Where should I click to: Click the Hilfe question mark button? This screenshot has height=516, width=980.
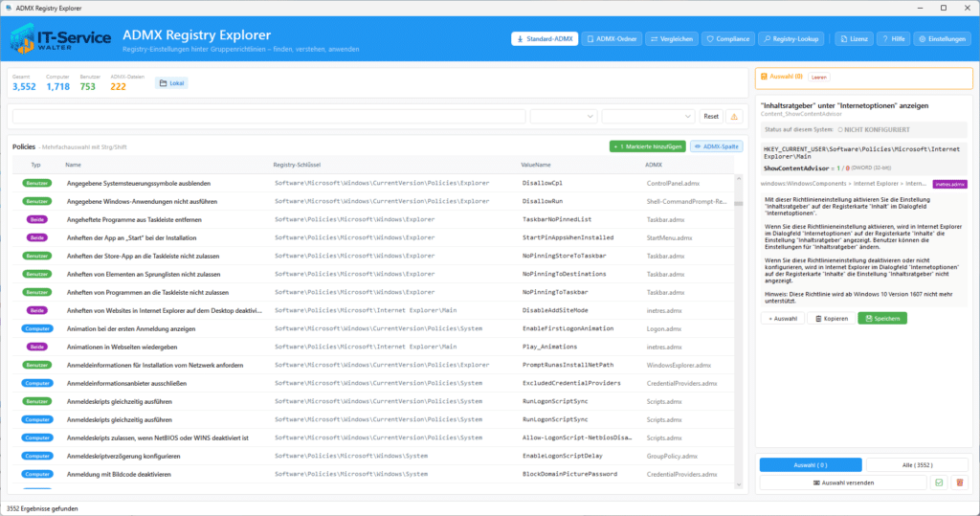tap(893, 39)
